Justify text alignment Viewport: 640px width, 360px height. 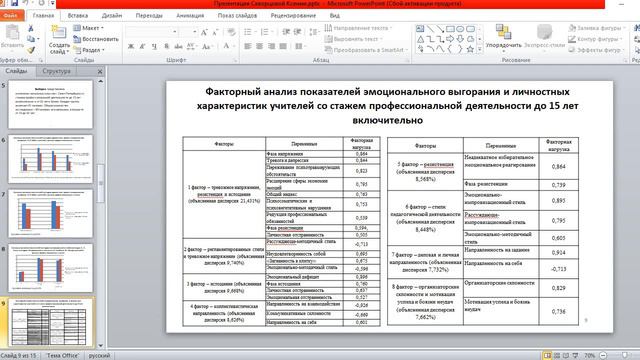pos(283,47)
